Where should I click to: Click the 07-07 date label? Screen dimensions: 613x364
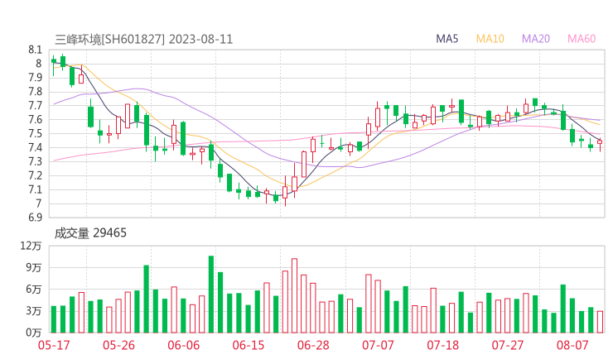point(378,345)
